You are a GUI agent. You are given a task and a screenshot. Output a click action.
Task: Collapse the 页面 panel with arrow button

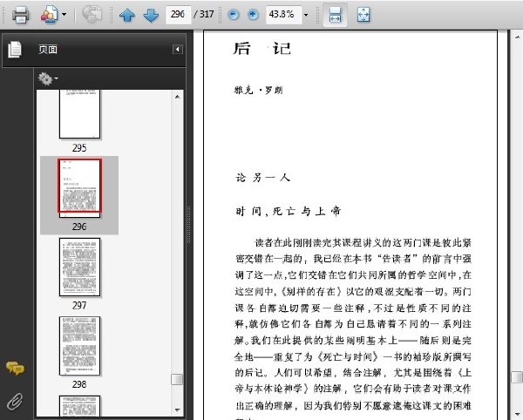coord(178,50)
